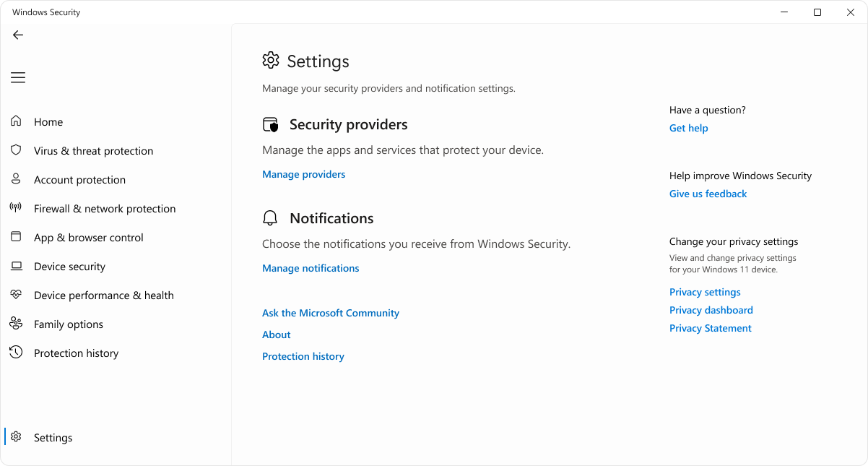The height and width of the screenshot is (466, 868).
Task: Open Ask the Microsoft Community
Action: pos(331,313)
